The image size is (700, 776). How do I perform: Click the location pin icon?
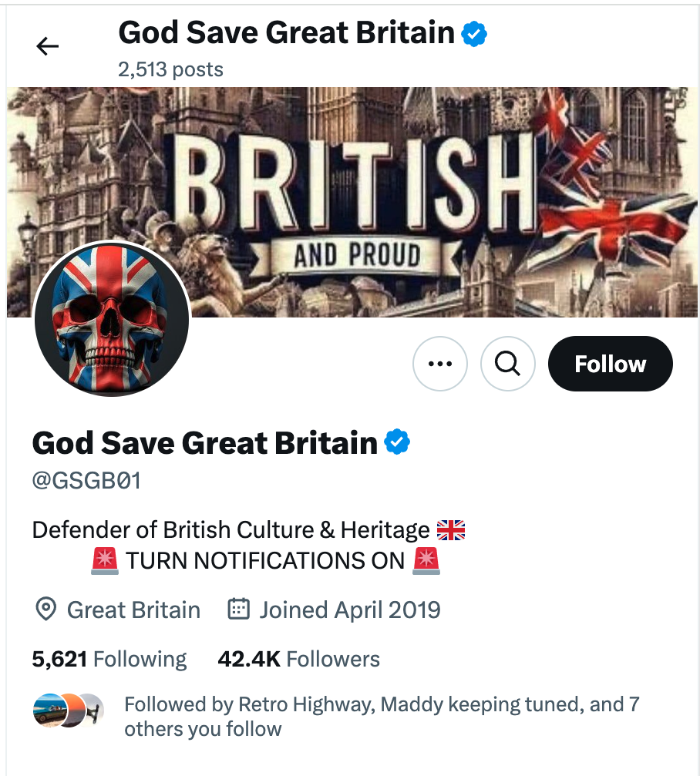click(x=46, y=610)
